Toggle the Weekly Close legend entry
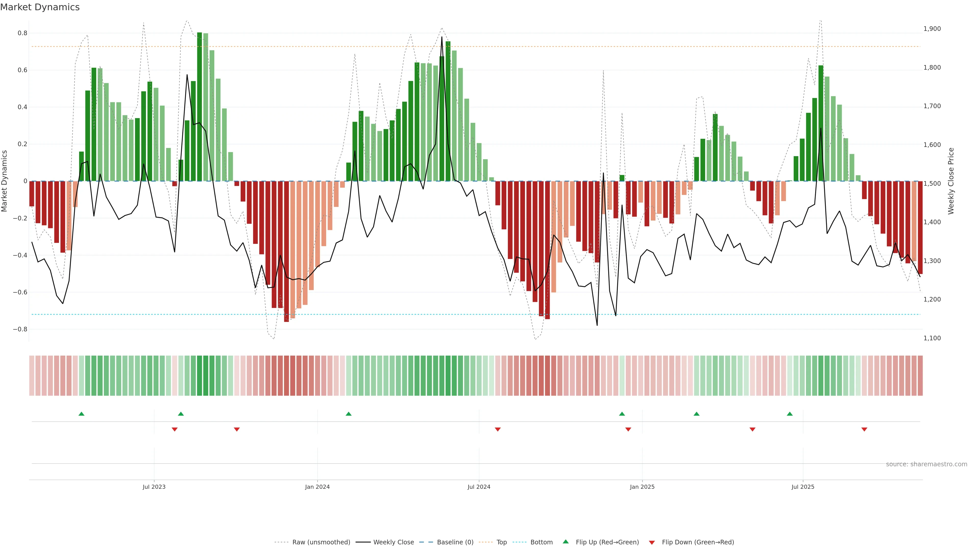Screen dimensions: 980x551 click(393, 542)
